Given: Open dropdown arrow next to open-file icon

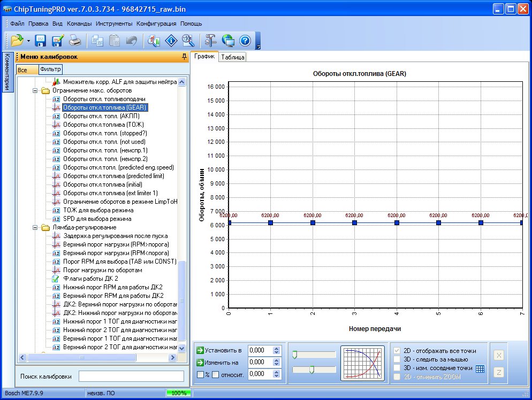Looking at the screenshot, I should click(x=28, y=41).
